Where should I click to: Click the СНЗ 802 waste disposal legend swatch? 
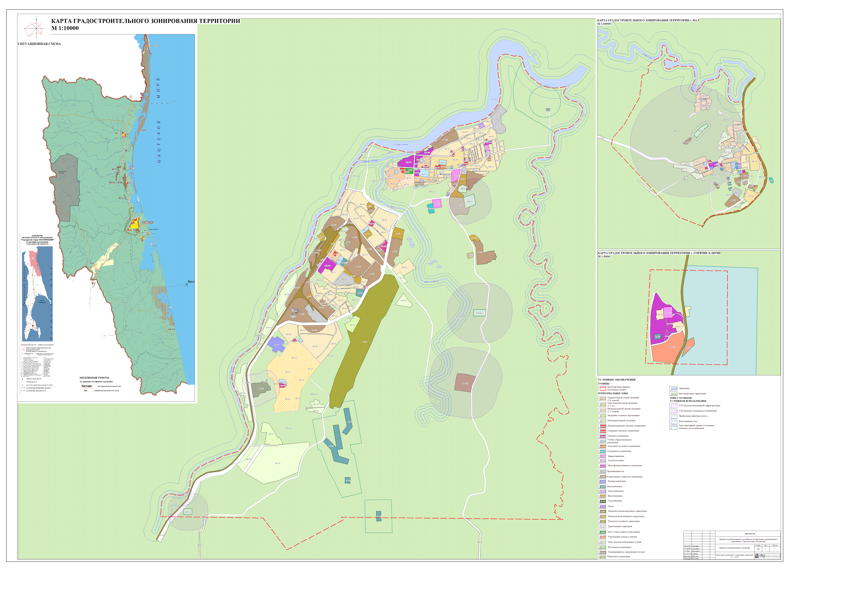click(602, 552)
